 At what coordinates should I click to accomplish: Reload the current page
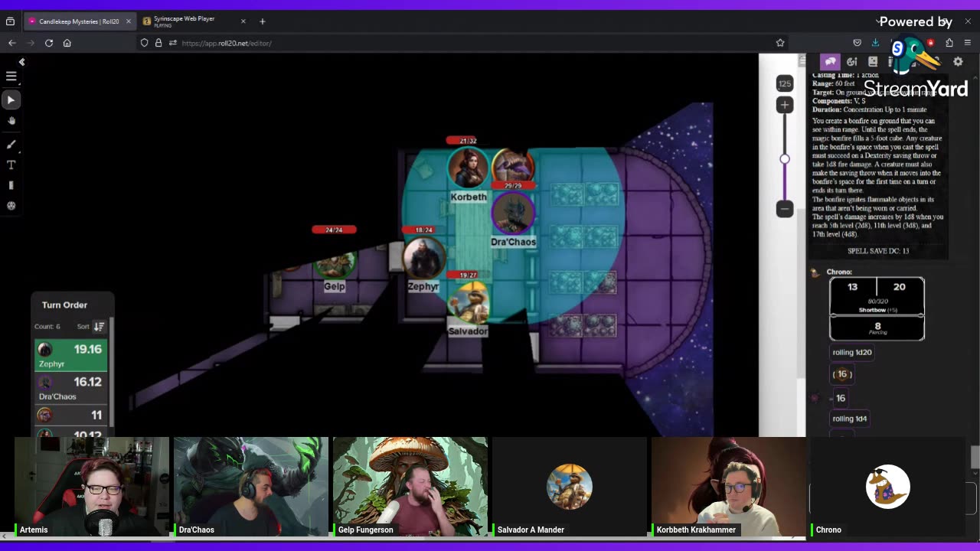48,43
